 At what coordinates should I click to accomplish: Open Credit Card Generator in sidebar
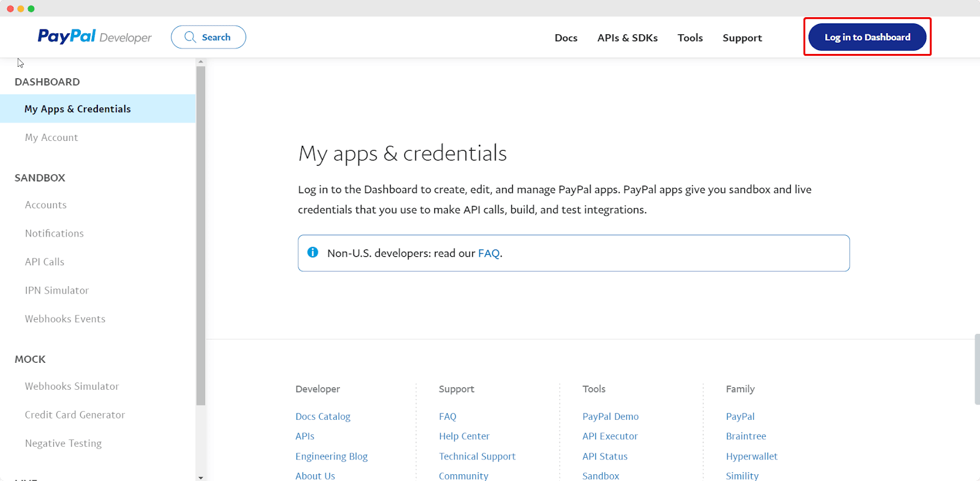click(75, 415)
